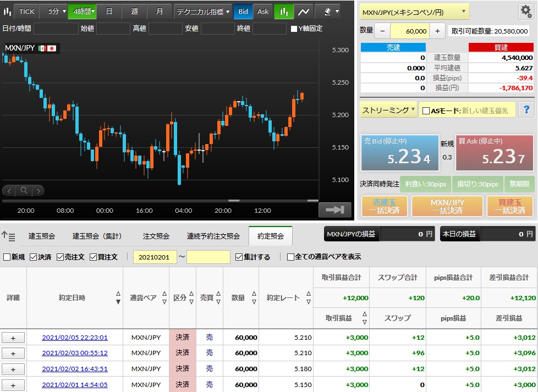538x392 pixels.
Task: Switch chart to green candlestick display icon
Action: (284, 12)
